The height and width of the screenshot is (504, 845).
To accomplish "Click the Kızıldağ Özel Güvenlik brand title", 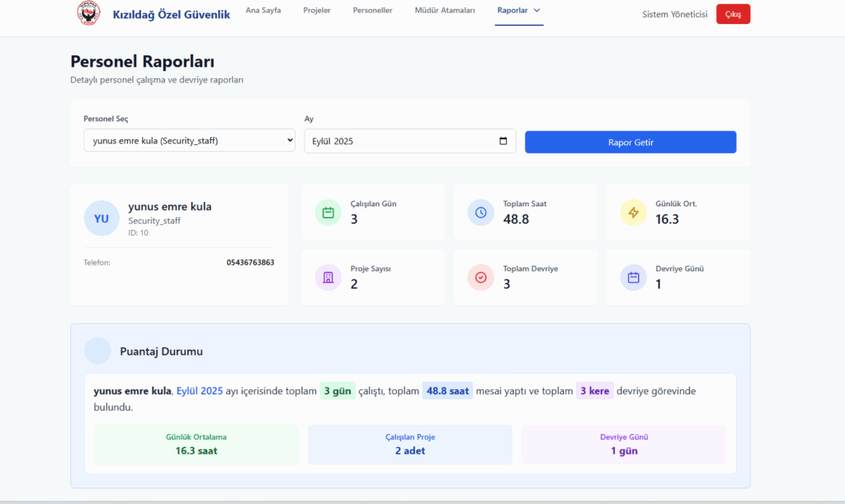I will 171,14.
